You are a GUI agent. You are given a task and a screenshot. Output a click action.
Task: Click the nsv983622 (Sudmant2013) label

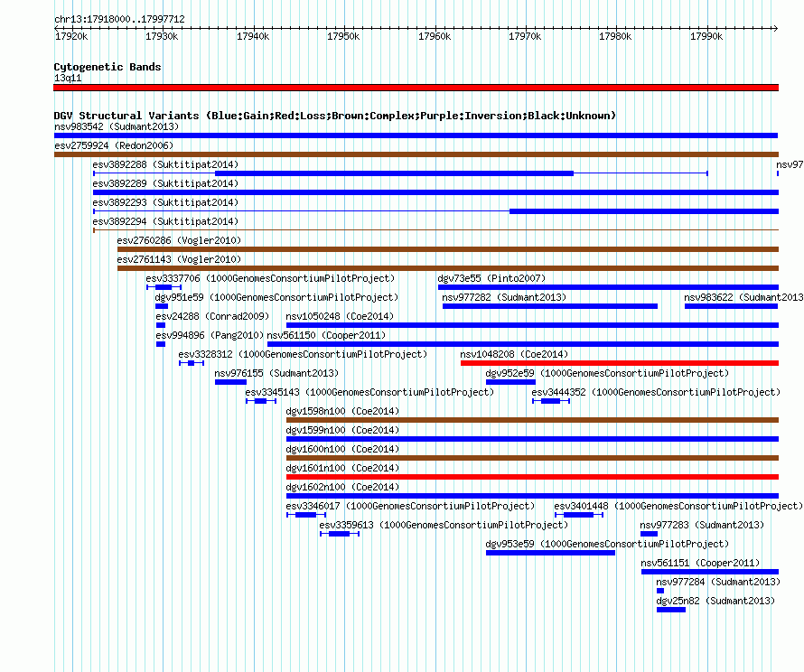pyautogui.click(x=743, y=297)
